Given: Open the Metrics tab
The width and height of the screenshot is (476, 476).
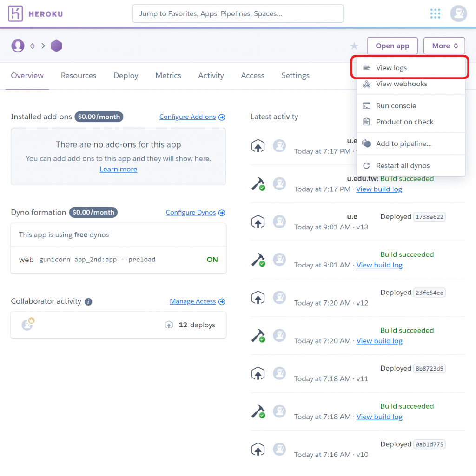Looking at the screenshot, I should (x=168, y=76).
